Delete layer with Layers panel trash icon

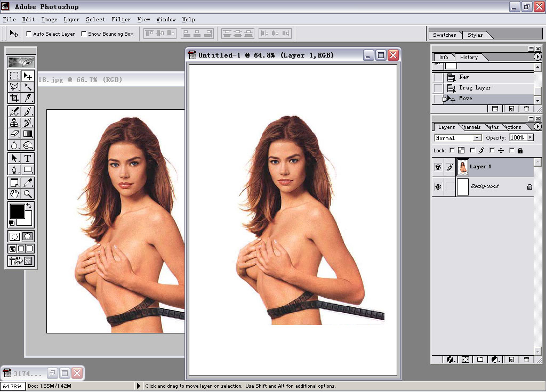(x=526, y=360)
